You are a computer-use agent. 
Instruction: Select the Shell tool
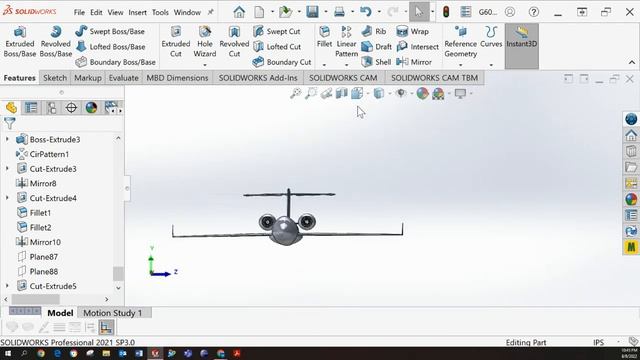click(x=376, y=62)
